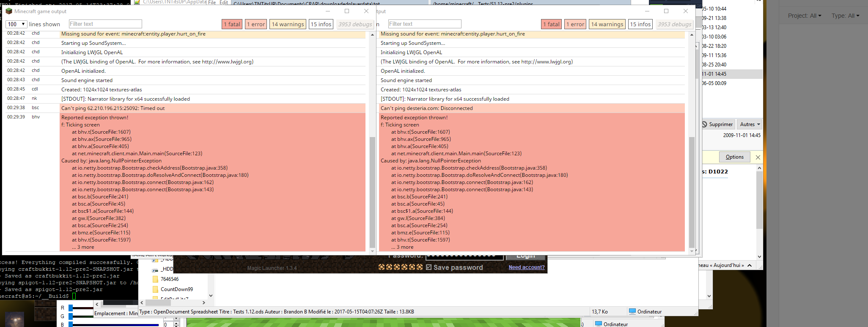Open the Type: All filter dropdown

tap(845, 16)
